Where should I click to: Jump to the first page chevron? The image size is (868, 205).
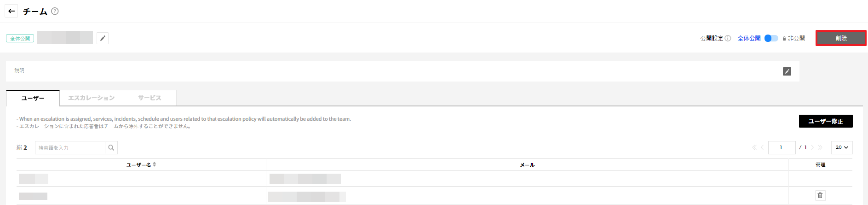754,147
